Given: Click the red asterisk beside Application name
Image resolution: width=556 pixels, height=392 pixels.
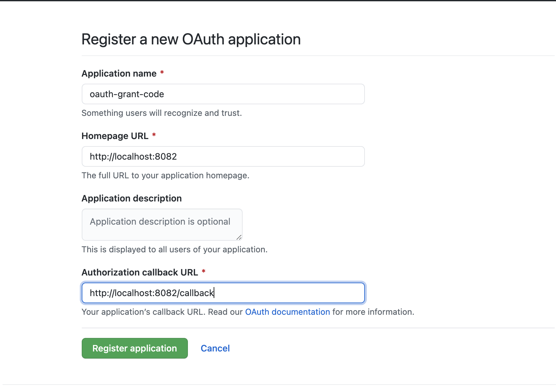Looking at the screenshot, I should click(162, 73).
